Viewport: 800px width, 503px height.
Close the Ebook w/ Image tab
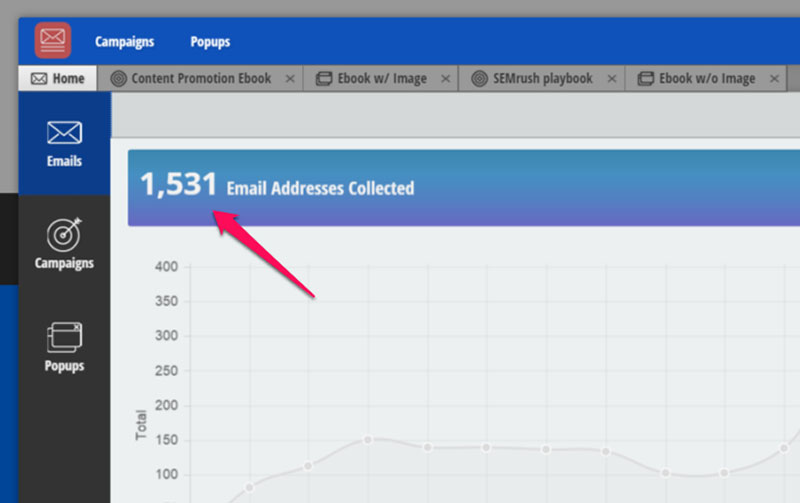tap(445, 79)
